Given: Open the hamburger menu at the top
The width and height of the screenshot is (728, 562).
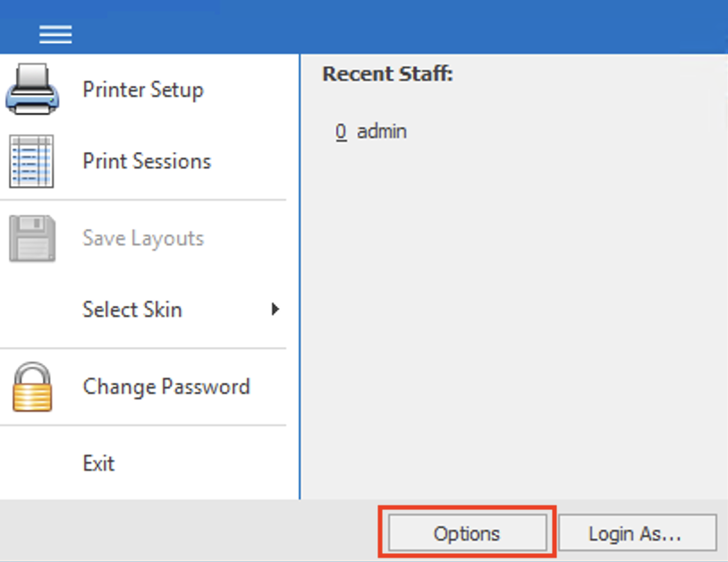Looking at the screenshot, I should [x=55, y=33].
